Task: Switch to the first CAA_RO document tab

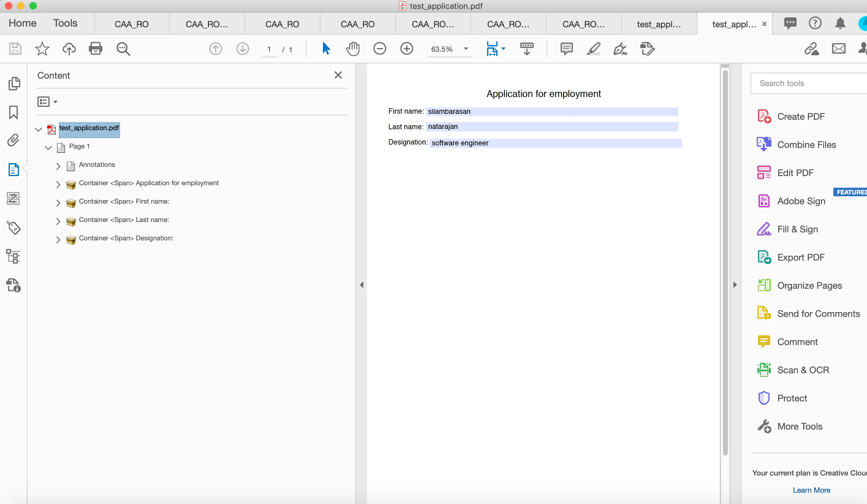Action: (131, 24)
